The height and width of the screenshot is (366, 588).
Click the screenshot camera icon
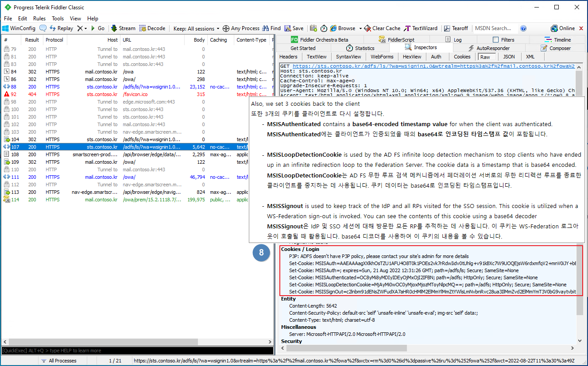click(313, 28)
